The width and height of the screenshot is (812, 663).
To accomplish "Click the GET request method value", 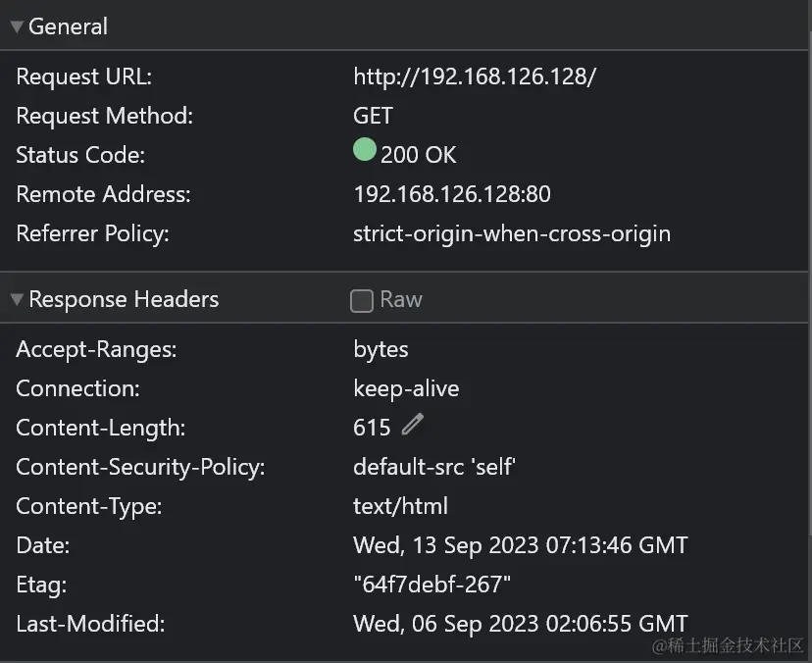I will coord(373,116).
